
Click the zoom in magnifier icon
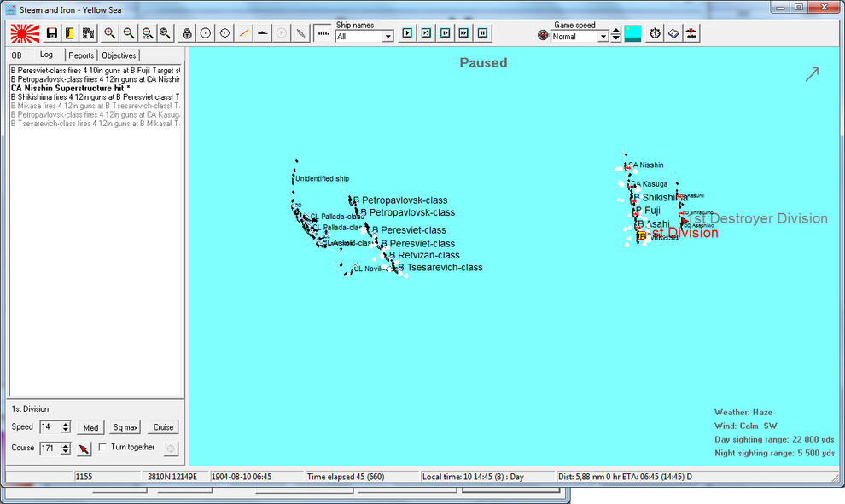click(x=110, y=33)
